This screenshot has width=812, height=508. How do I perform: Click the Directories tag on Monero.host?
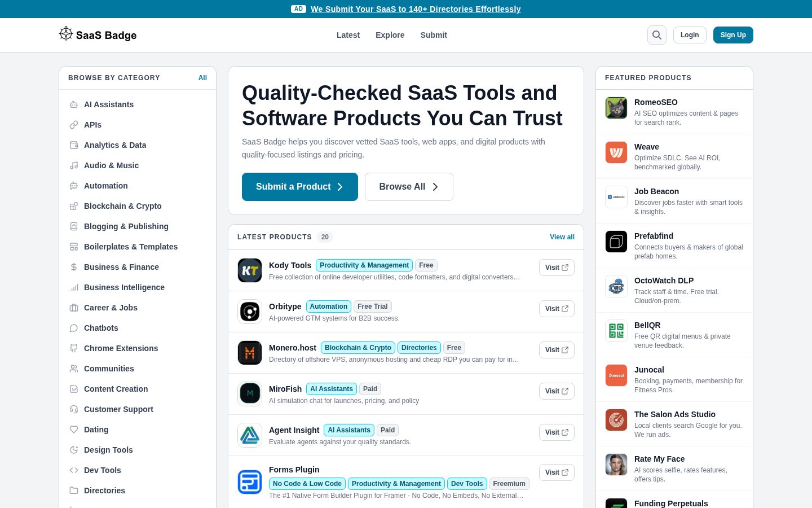coord(419,348)
